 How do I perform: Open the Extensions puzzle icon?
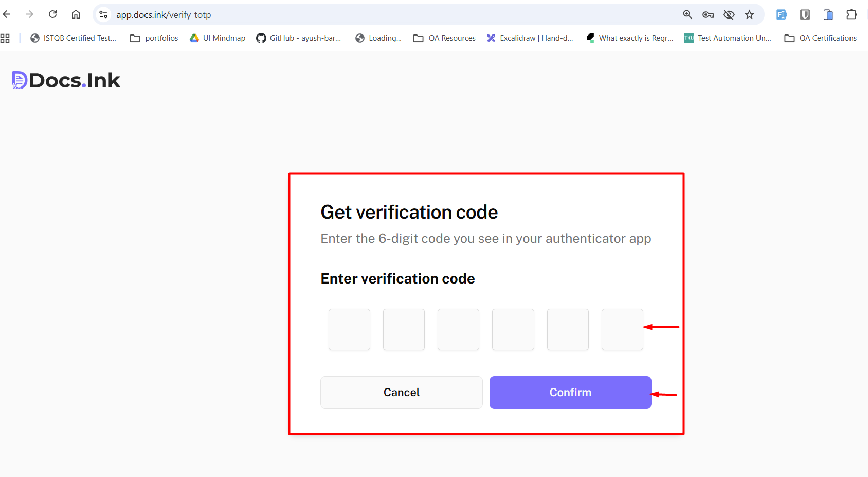click(852, 14)
